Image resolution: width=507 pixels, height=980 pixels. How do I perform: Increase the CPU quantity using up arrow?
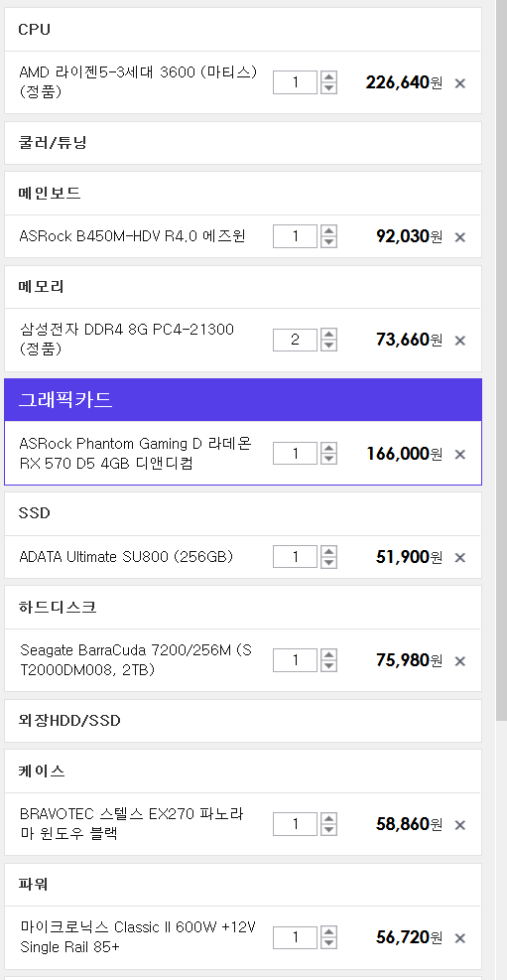click(328, 76)
